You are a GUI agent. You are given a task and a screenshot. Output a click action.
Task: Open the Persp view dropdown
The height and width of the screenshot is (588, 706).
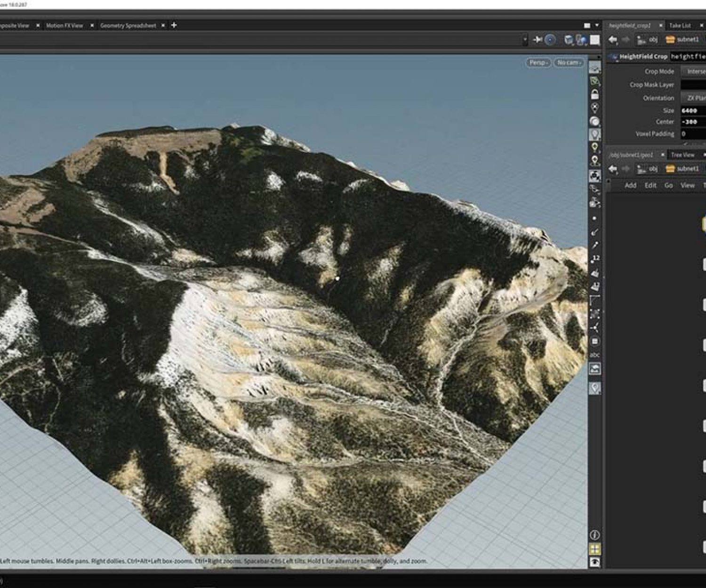(538, 63)
